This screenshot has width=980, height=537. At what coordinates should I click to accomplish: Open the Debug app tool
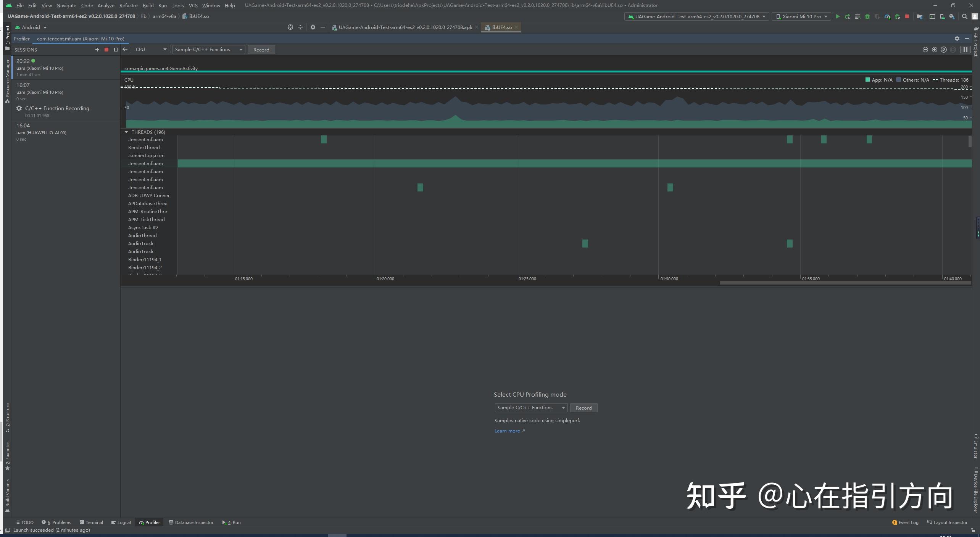click(x=867, y=17)
